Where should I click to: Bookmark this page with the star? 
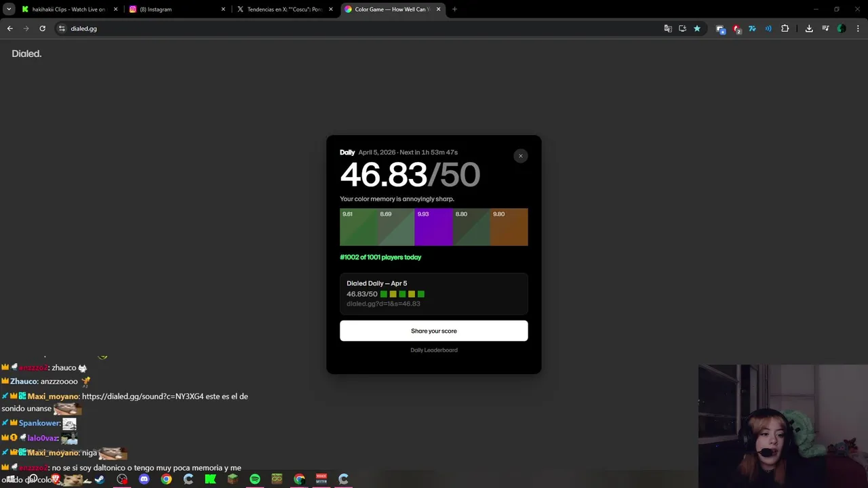point(696,28)
